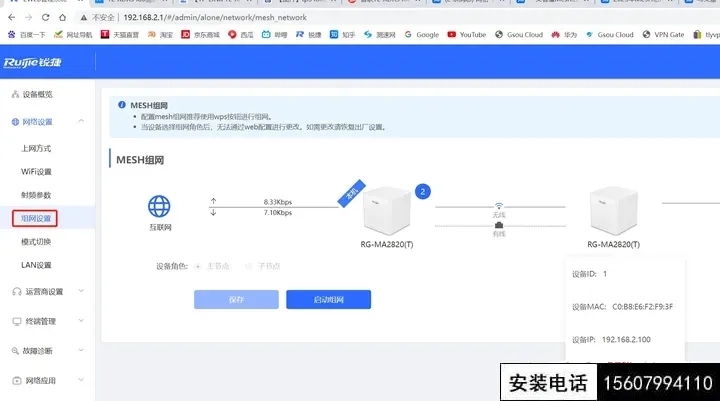Image resolution: width=720 pixels, height=401 pixels.
Task: Click the blue number 2 badge
Action: [423, 192]
